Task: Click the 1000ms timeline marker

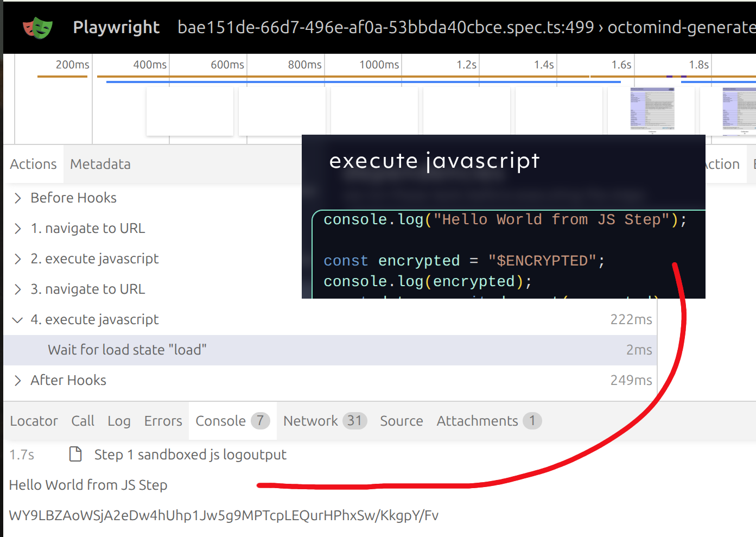Action: [379, 65]
